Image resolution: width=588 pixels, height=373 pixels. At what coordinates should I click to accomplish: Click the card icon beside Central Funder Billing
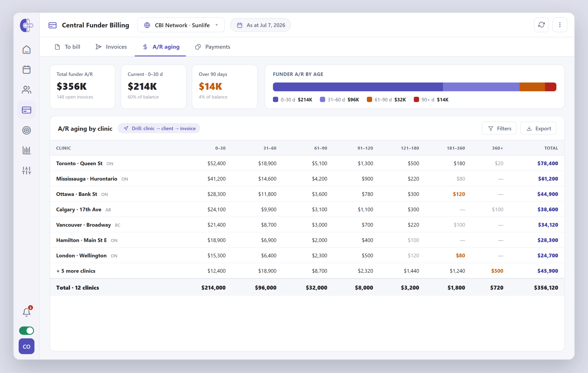[53, 25]
